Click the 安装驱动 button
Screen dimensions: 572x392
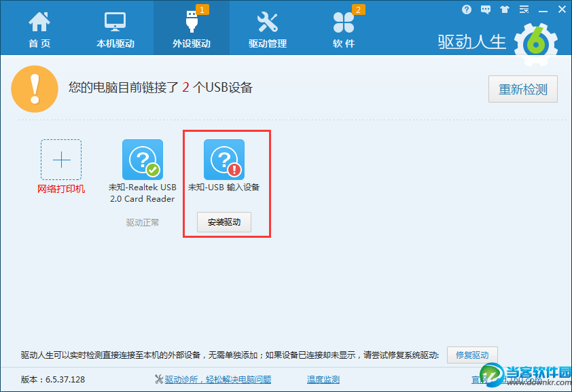pyautogui.click(x=224, y=222)
